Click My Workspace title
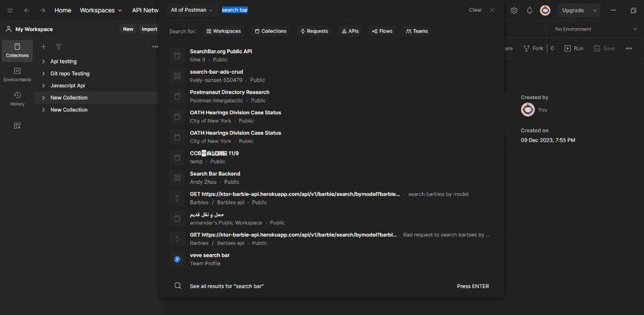The height and width of the screenshot is (315, 644). (x=34, y=29)
